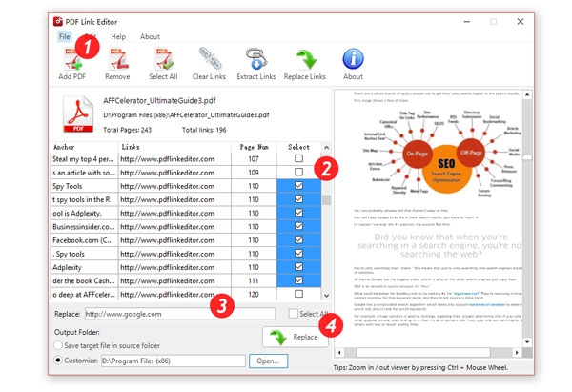Click the link cell in page 111 row

[x=174, y=280]
